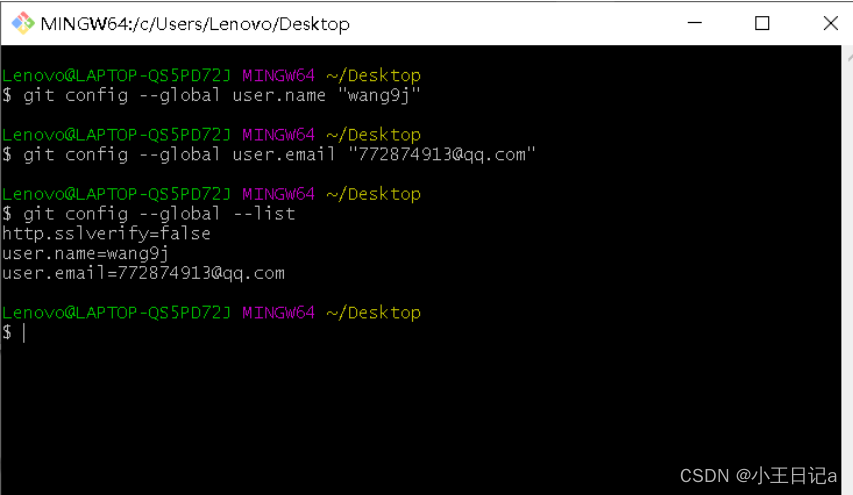The image size is (853, 495).
Task: Click the command git config --global user.name "wang9j"
Action: (221, 96)
